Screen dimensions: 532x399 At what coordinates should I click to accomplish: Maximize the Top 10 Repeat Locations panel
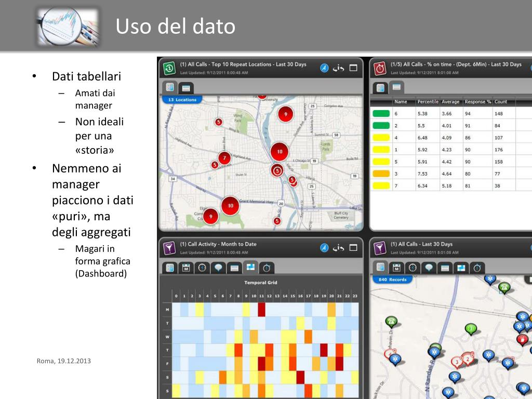pyautogui.click(x=353, y=68)
